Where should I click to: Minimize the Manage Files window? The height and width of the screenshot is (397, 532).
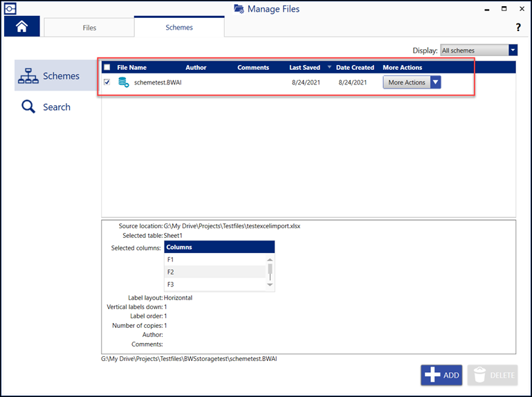point(487,9)
